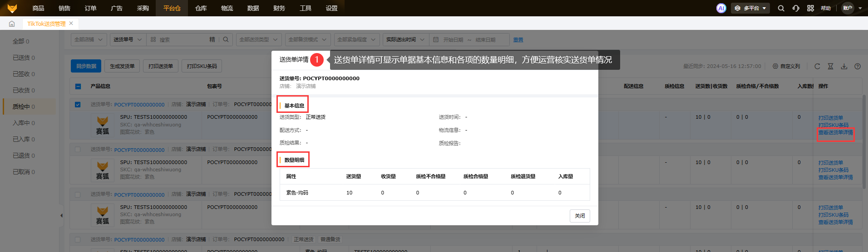Image resolution: width=868 pixels, height=252 pixels.
Task: Click 查看送货单详情 link in first row
Action: (835, 132)
